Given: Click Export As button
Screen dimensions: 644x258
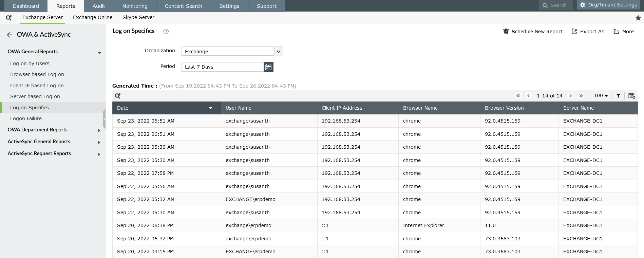Looking at the screenshot, I should coord(588,32).
